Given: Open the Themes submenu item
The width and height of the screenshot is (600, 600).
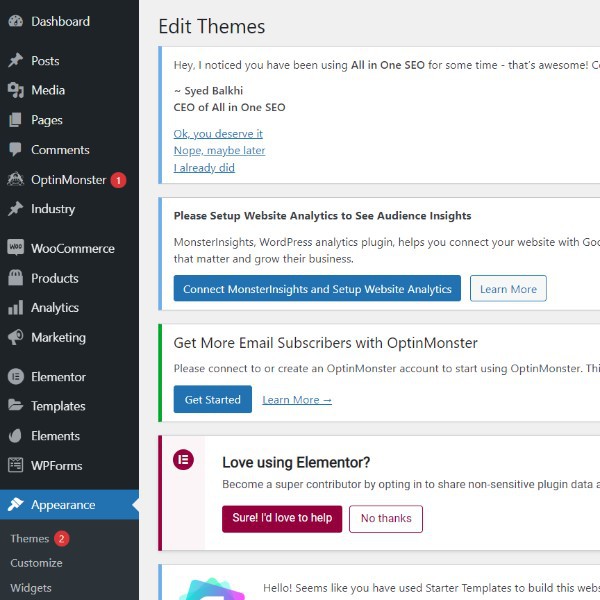Looking at the screenshot, I should coord(30,538).
